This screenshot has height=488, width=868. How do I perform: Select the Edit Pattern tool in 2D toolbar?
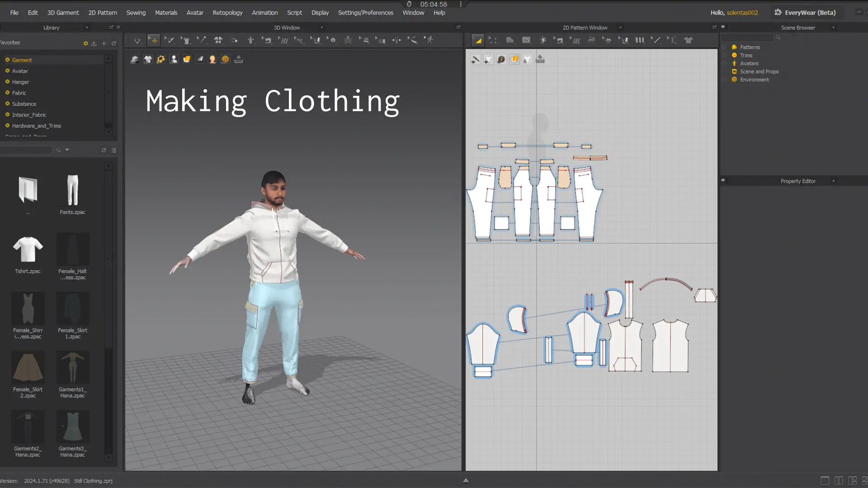493,40
